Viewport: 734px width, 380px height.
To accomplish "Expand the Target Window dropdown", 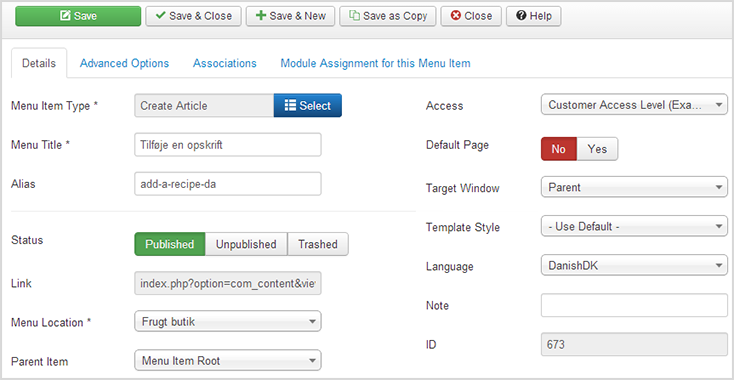I will [x=634, y=188].
